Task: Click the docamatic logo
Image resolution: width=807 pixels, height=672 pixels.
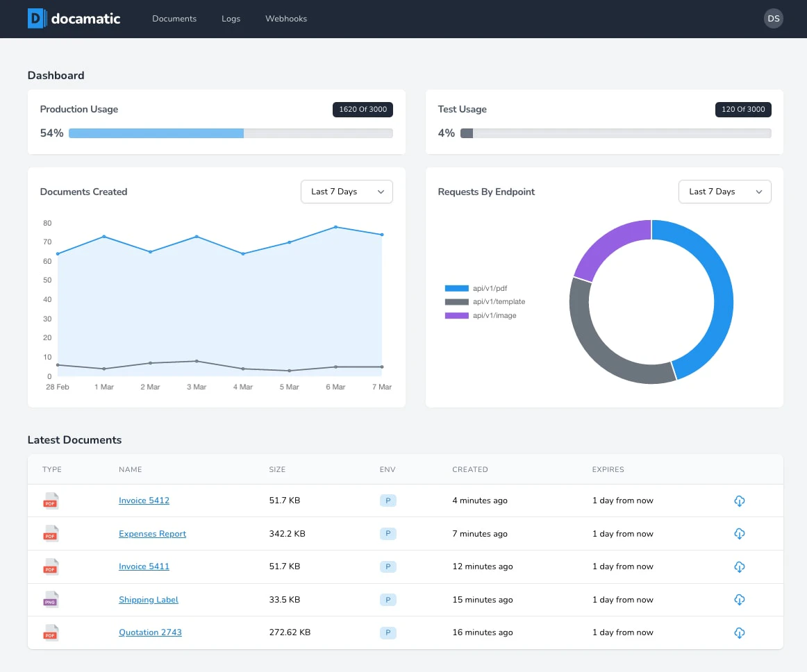Action: [x=74, y=19]
